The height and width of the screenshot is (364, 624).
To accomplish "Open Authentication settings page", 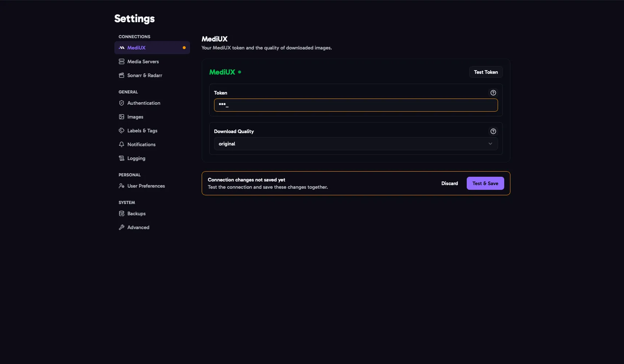I will pyautogui.click(x=152, y=103).
